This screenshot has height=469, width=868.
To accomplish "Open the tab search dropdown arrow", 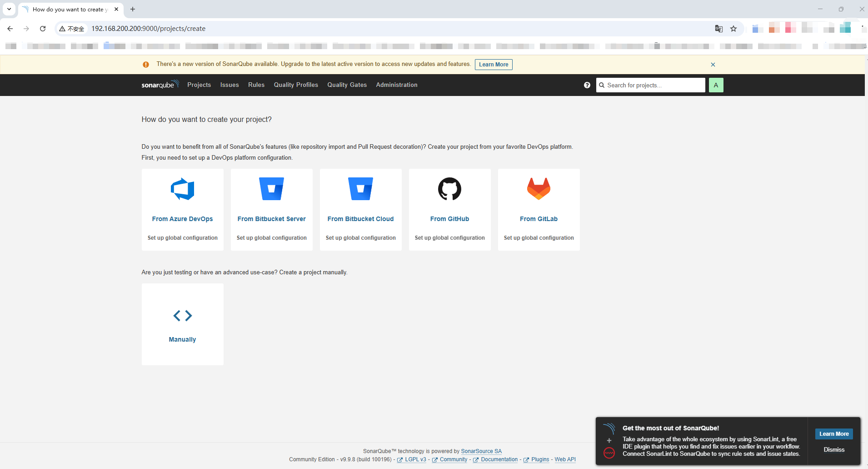I will tap(9, 9).
